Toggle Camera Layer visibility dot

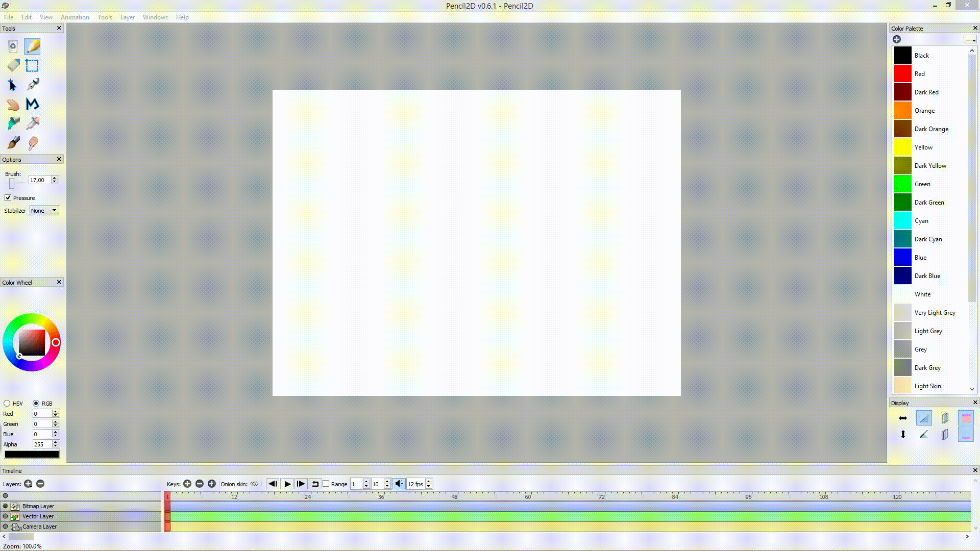point(6,527)
